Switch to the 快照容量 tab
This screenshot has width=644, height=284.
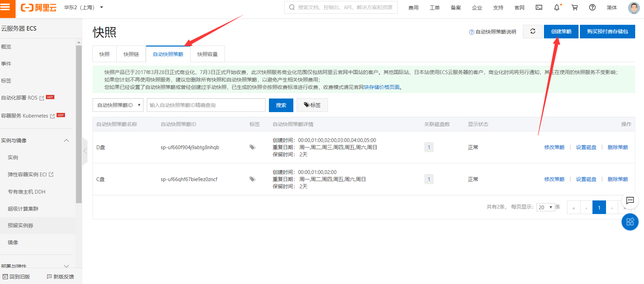pyautogui.click(x=207, y=54)
